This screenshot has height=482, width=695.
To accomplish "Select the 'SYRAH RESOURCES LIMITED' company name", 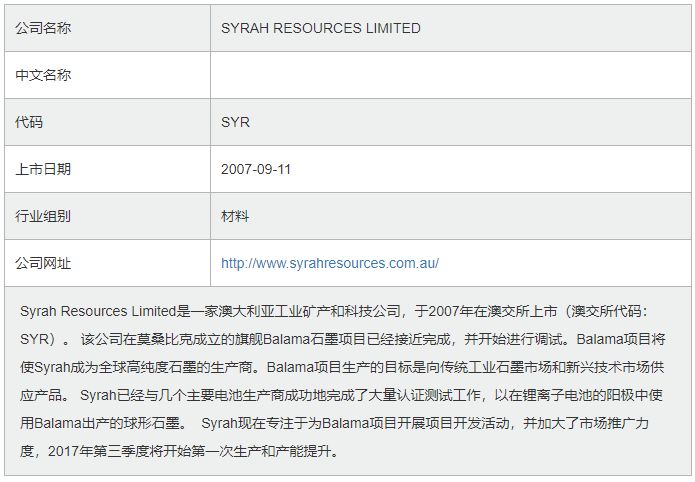I will tap(320, 28).
